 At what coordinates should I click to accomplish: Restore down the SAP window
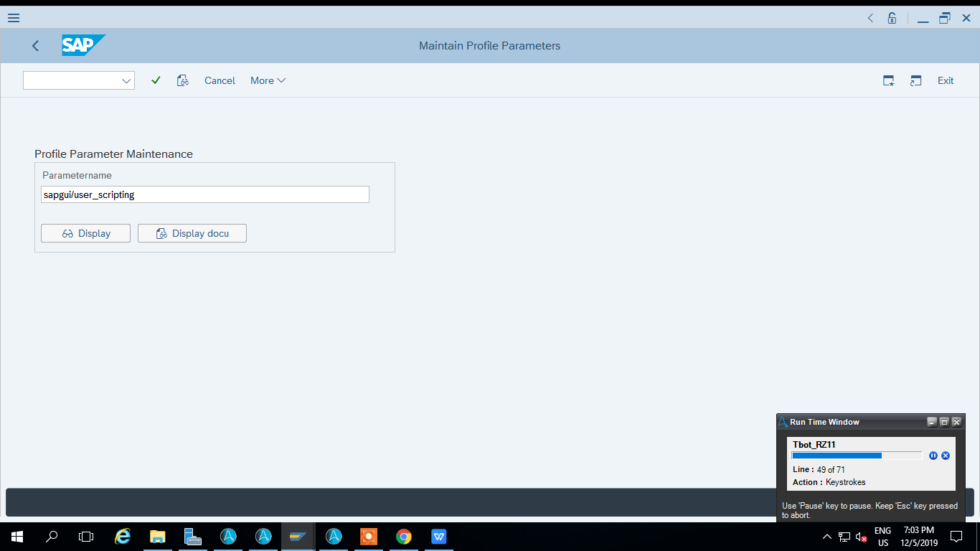click(945, 18)
